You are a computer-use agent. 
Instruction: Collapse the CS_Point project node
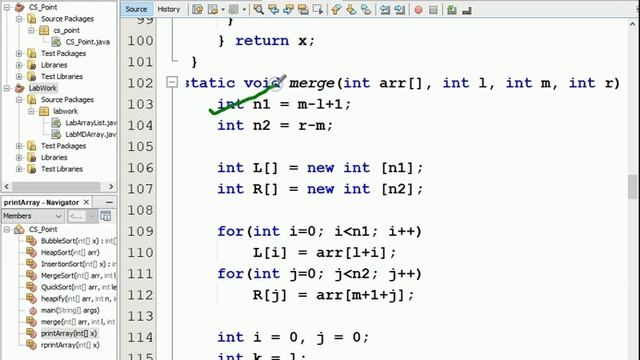tap(7, 7)
